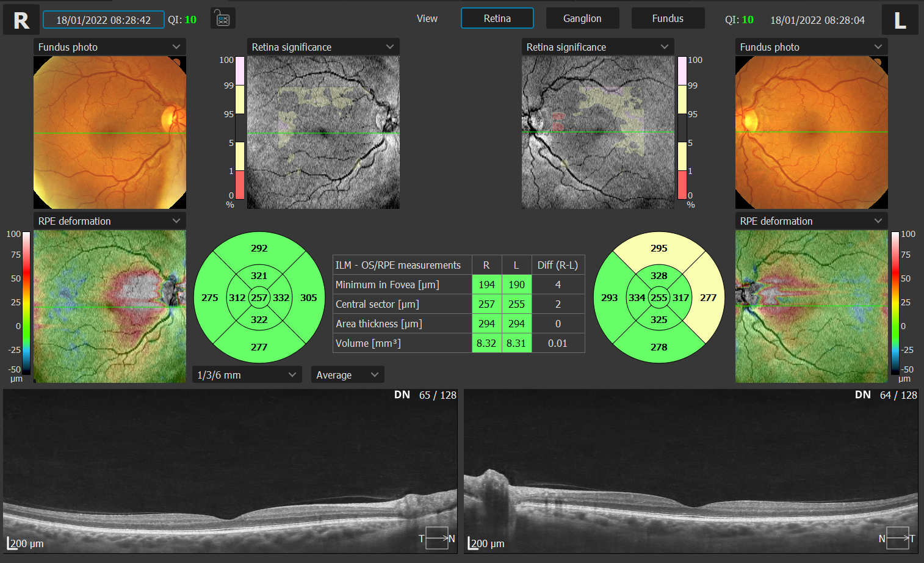Click the DN label above the right B-scan
Viewport: 924px width, 563px height.
(x=863, y=394)
